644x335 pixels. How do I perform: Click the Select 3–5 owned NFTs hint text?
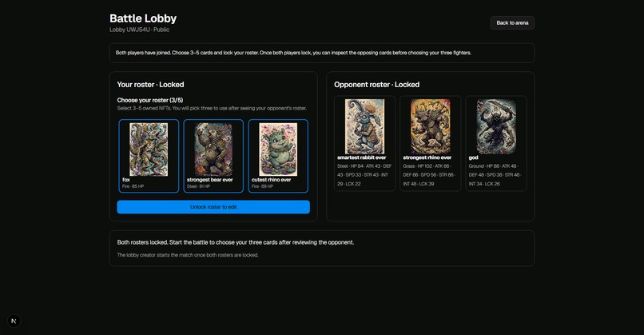click(212, 108)
